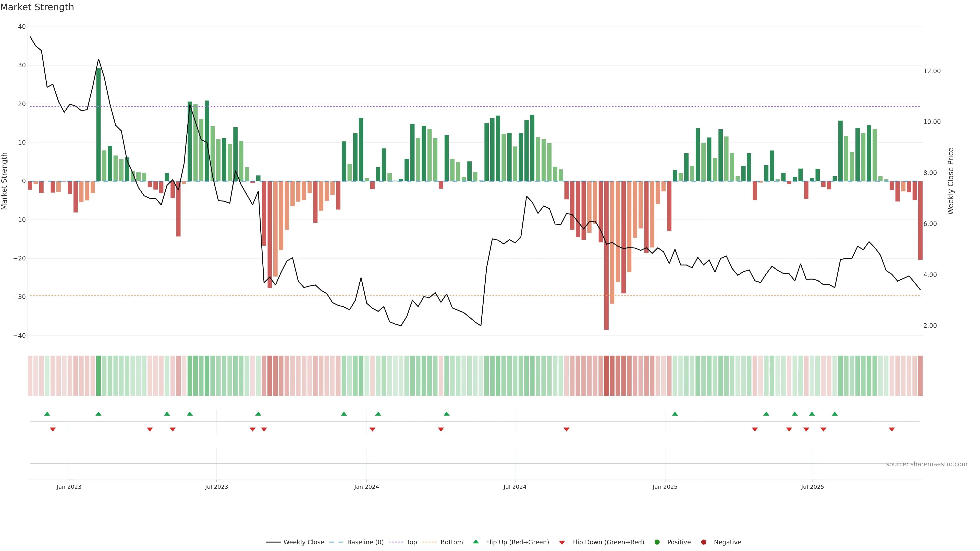Image resolution: width=980 pixels, height=551 pixels.
Task: Click red Flip Down legend triangle
Action: coord(562,542)
